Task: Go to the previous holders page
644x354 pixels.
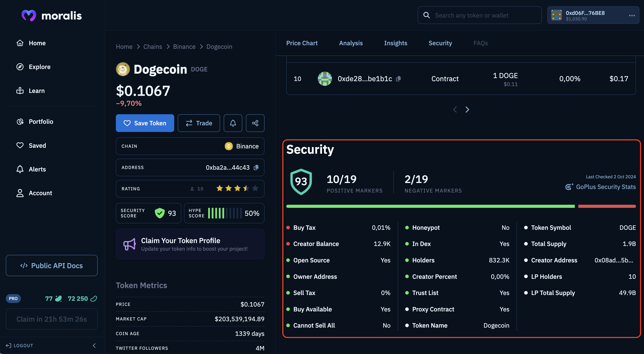Action: tap(455, 109)
